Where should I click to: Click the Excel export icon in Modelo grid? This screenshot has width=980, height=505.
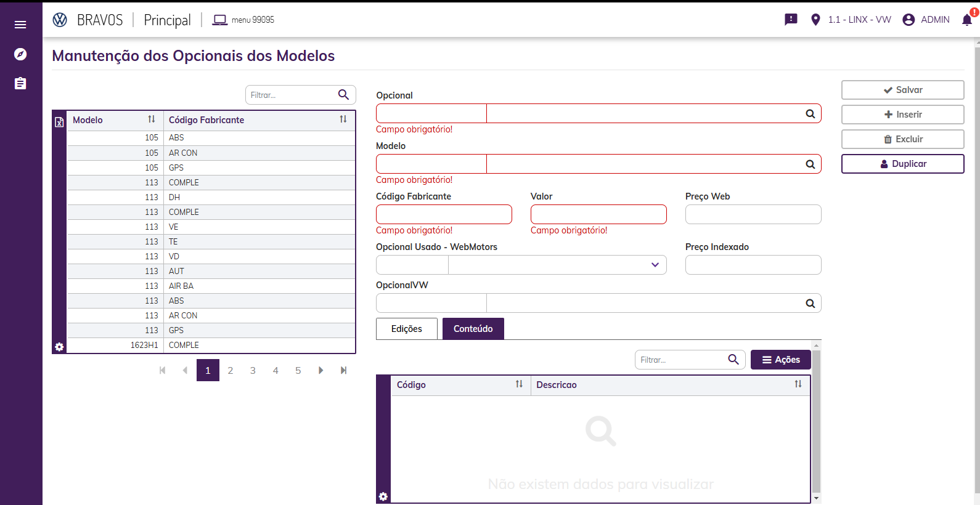(59, 122)
